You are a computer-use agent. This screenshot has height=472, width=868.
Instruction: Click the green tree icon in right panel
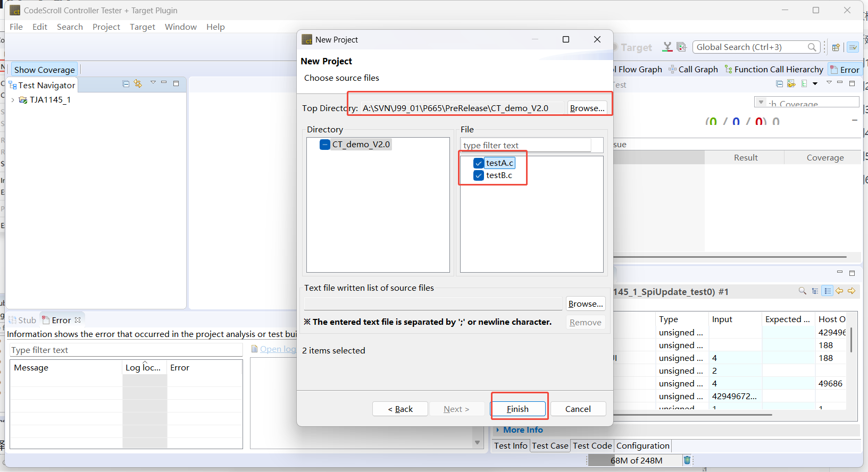pyautogui.click(x=804, y=84)
